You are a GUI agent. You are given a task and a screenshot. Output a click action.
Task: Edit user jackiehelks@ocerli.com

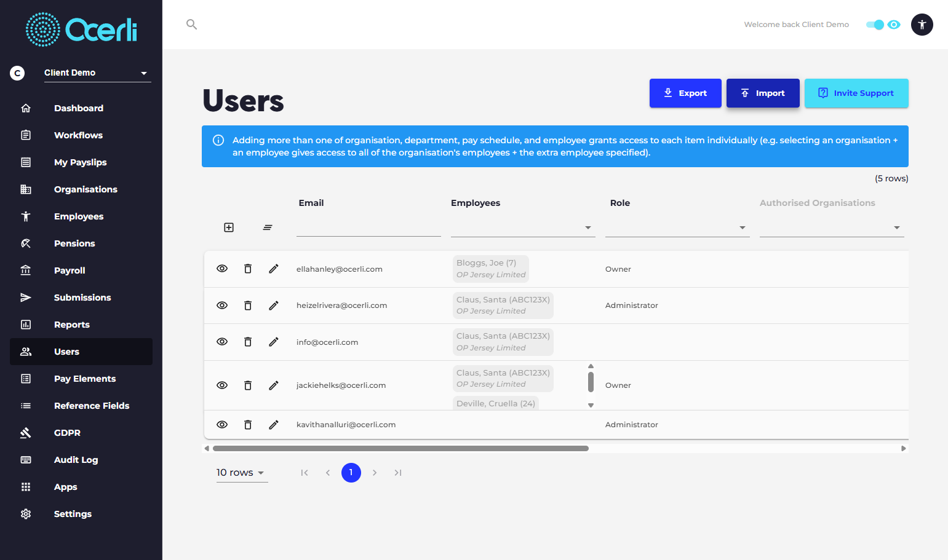point(274,385)
